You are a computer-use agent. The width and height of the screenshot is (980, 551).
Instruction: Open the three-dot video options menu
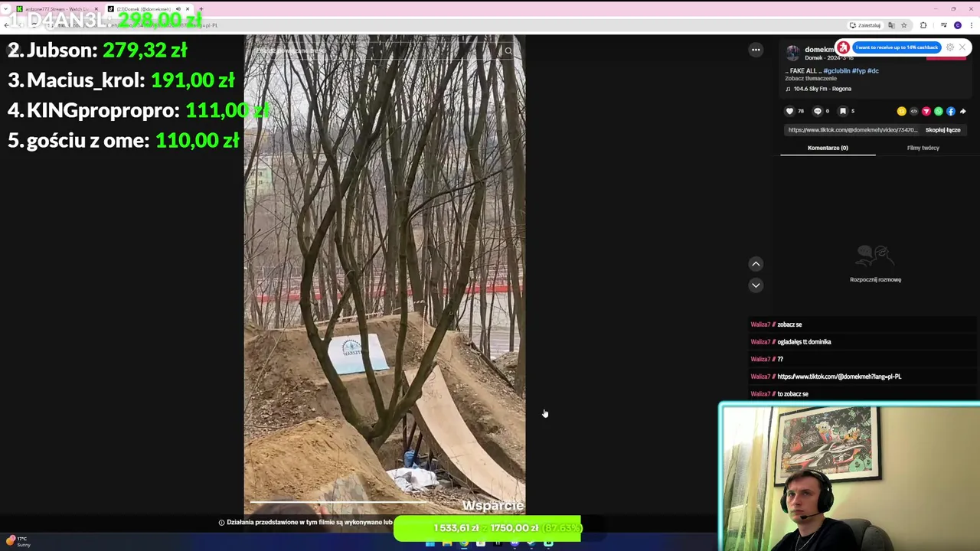[756, 50]
